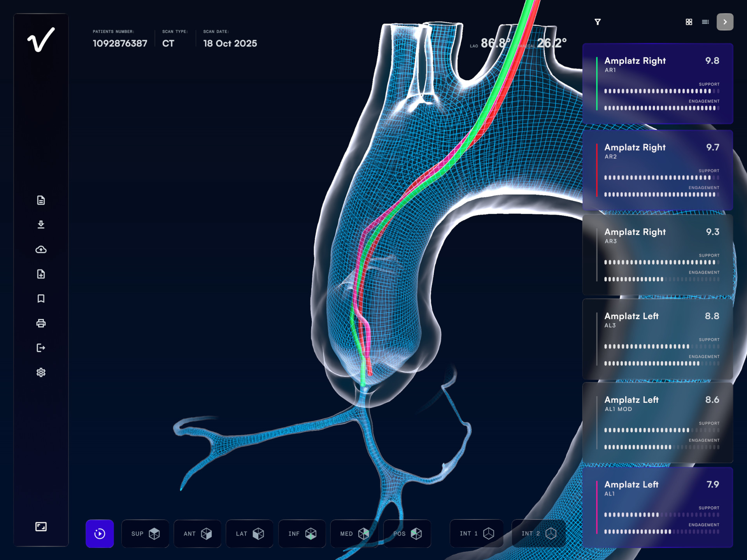Click the bookmark icon in sidebar
The width and height of the screenshot is (747, 560).
pyautogui.click(x=41, y=298)
